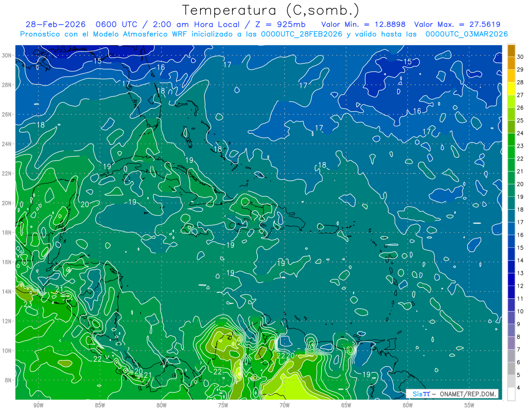Click the colorbar scale label '13'
The height and width of the screenshot is (411, 532).
click(520, 273)
